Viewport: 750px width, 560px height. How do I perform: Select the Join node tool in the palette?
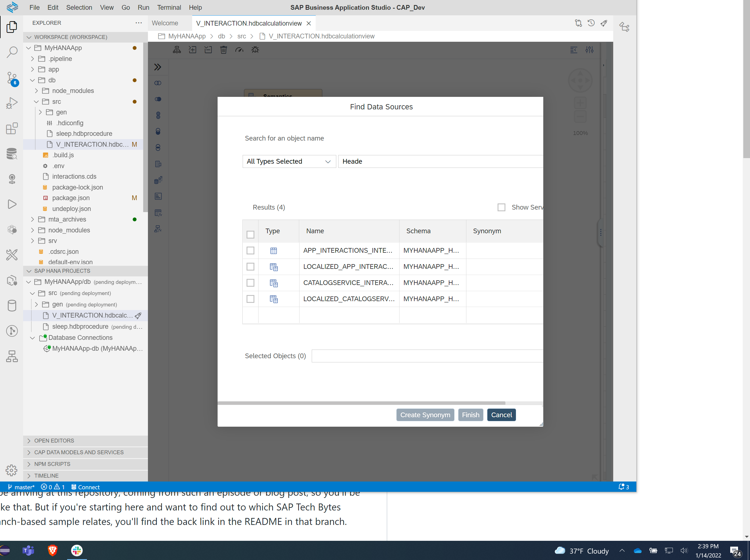158,83
